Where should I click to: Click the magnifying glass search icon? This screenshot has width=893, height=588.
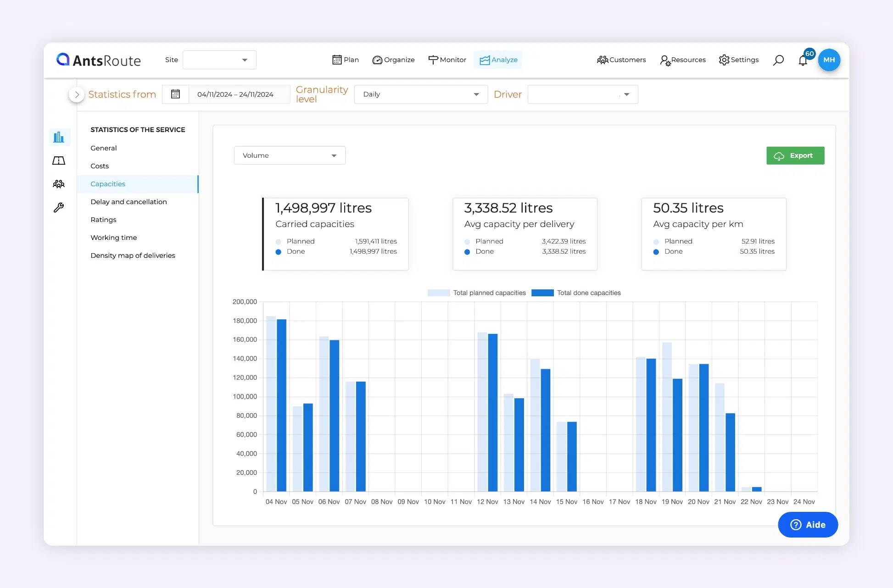778,60
